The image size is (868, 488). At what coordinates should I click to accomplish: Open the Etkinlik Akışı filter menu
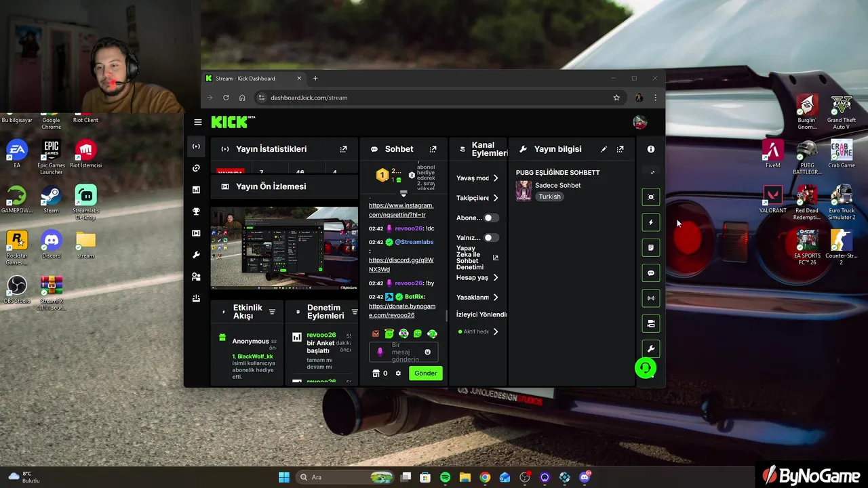pyautogui.click(x=272, y=312)
